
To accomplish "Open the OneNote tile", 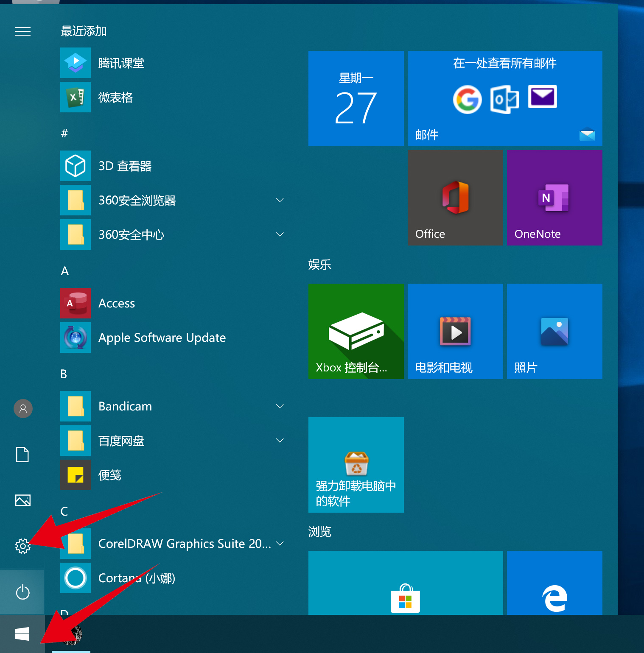I will tap(554, 198).
